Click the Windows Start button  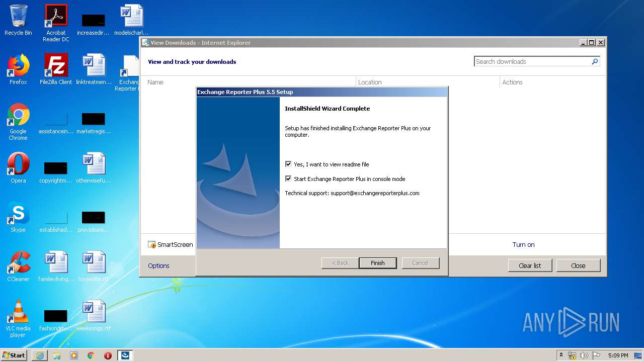coord(14,355)
